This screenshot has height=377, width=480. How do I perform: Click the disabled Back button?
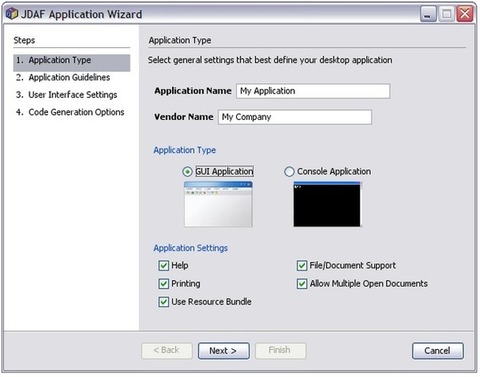tap(167, 351)
